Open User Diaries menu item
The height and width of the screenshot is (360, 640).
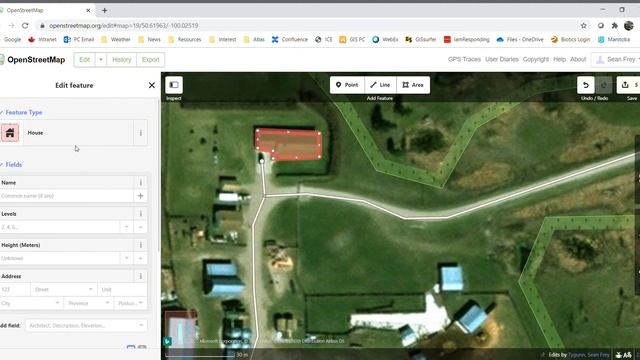502,59
